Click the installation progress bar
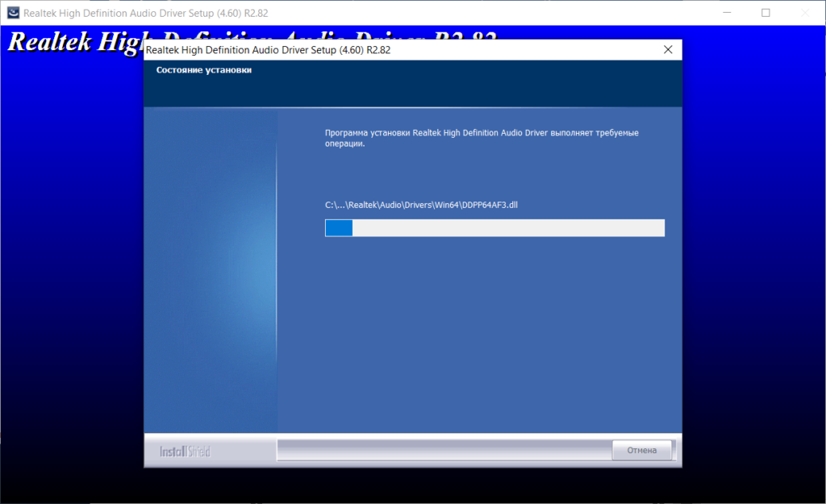Viewport: 826px width, 504px height. click(x=494, y=228)
